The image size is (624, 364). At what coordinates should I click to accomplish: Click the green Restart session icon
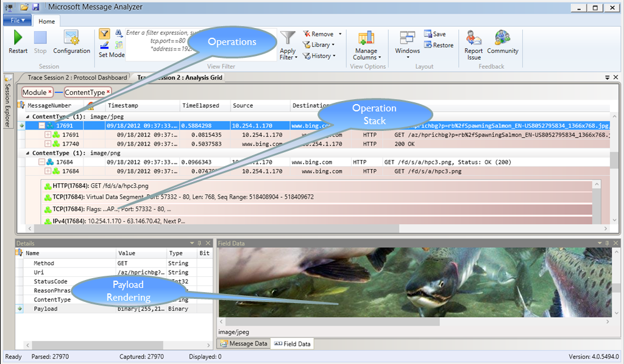coord(18,38)
